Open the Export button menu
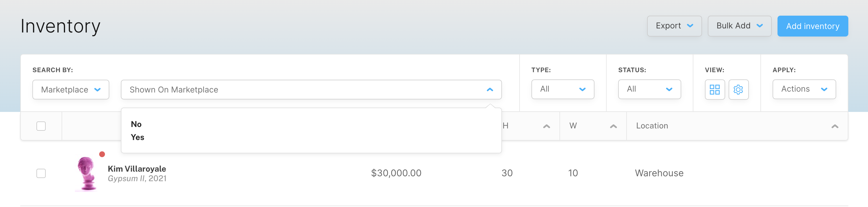 click(x=674, y=26)
